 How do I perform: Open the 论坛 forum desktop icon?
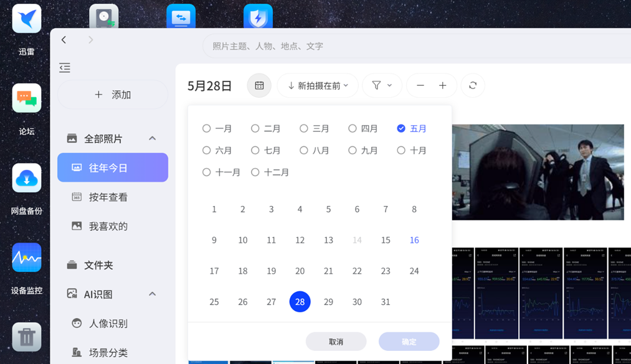pyautogui.click(x=27, y=98)
